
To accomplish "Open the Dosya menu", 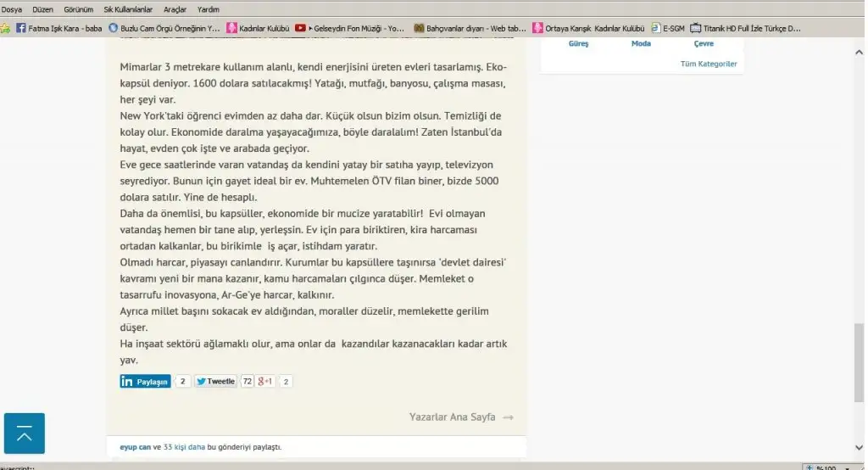I will click(12, 9).
